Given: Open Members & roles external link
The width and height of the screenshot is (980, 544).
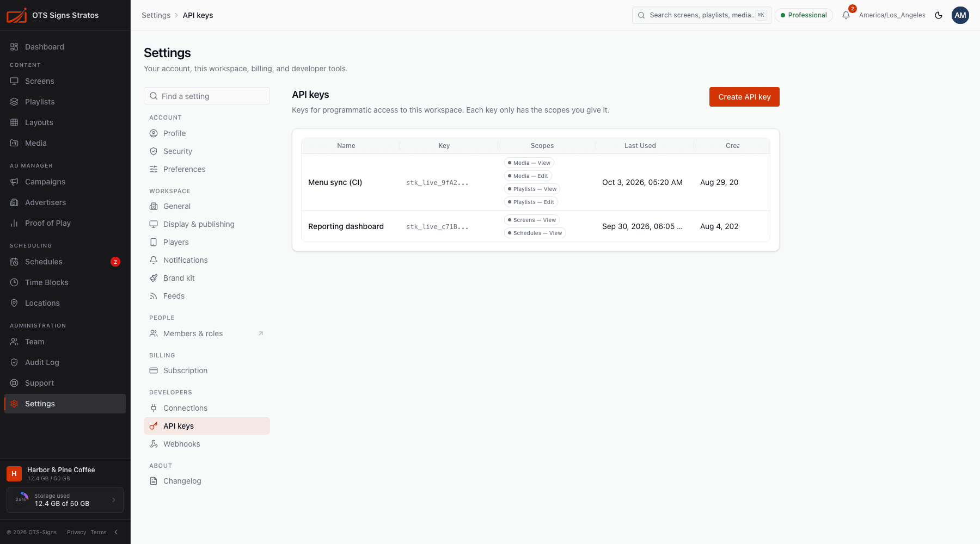Looking at the screenshot, I should (207, 333).
